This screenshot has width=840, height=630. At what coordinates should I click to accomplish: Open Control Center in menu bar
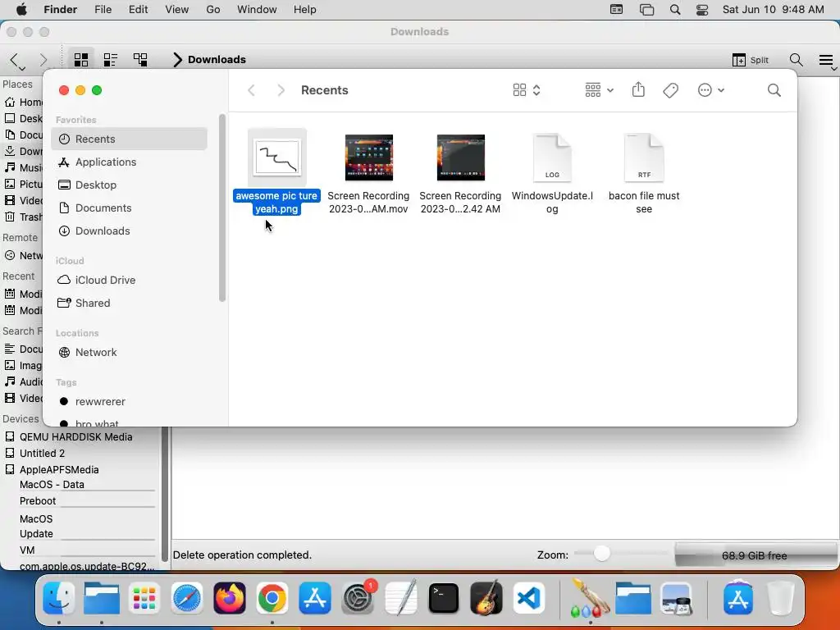pos(702,10)
